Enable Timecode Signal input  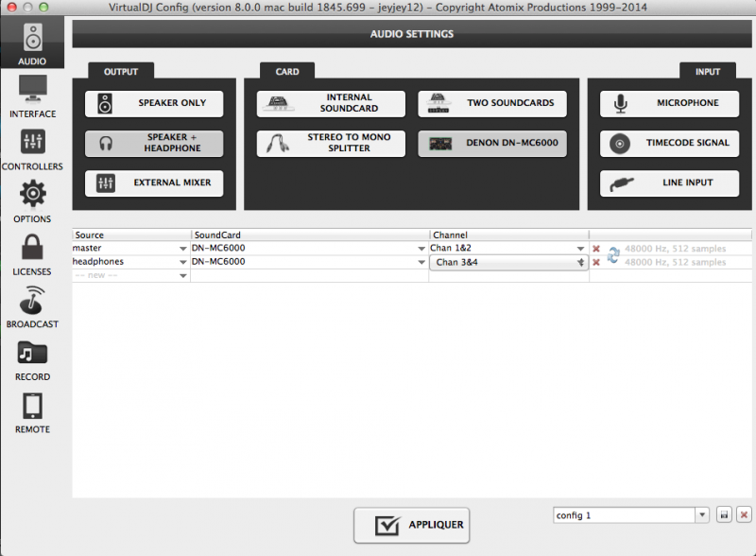click(x=669, y=143)
